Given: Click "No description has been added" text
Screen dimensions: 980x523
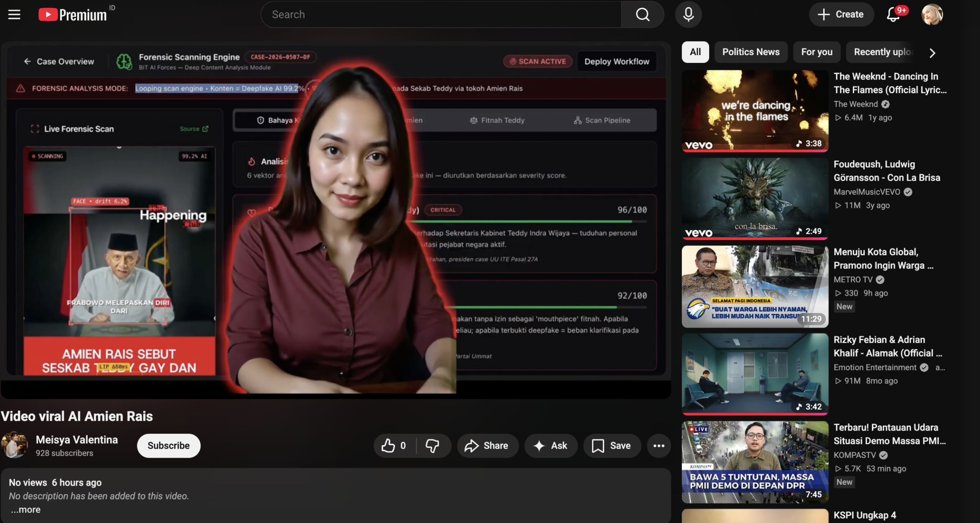Looking at the screenshot, I should [99, 496].
